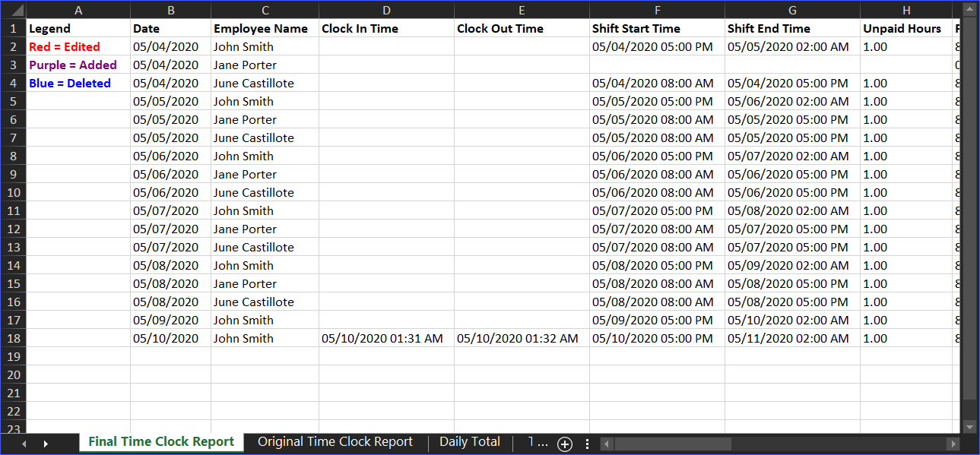This screenshot has width=980, height=455.
Task: Click the 'Purple = Added' legend cell
Action: (x=78, y=65)
